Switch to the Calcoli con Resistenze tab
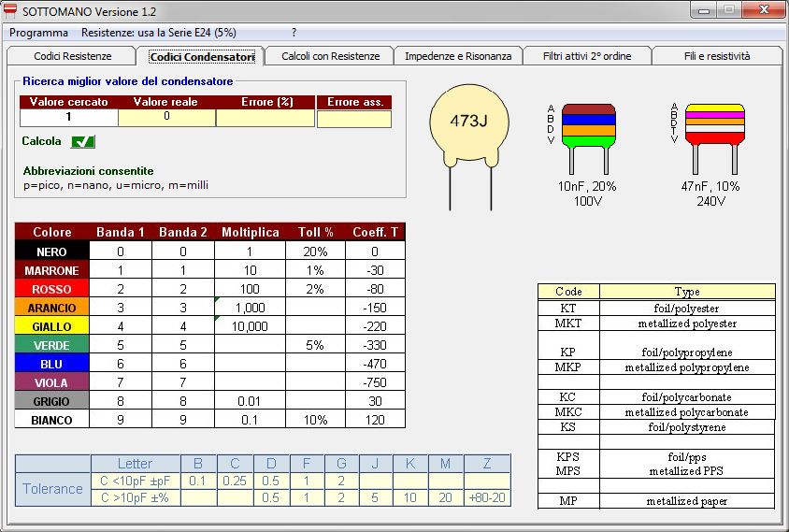The width and height of the screenshot is (789, 532). [x=330, y=56]
